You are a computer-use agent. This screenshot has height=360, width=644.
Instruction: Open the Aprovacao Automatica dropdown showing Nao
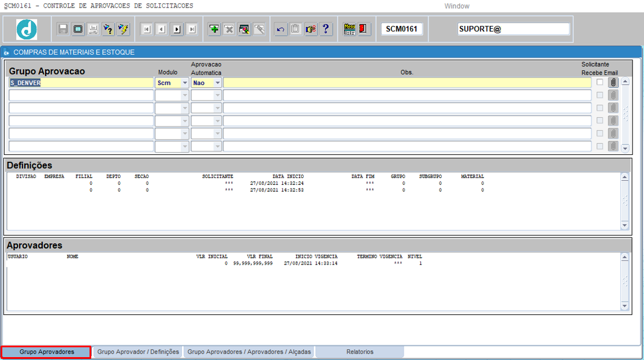pos(218,83)
